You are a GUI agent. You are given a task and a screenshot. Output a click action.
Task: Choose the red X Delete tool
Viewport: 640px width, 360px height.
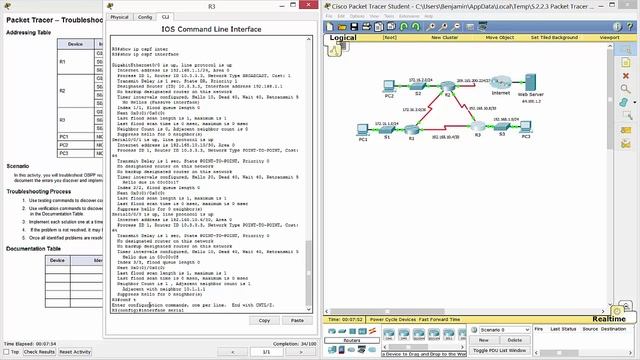click(626, 76)
